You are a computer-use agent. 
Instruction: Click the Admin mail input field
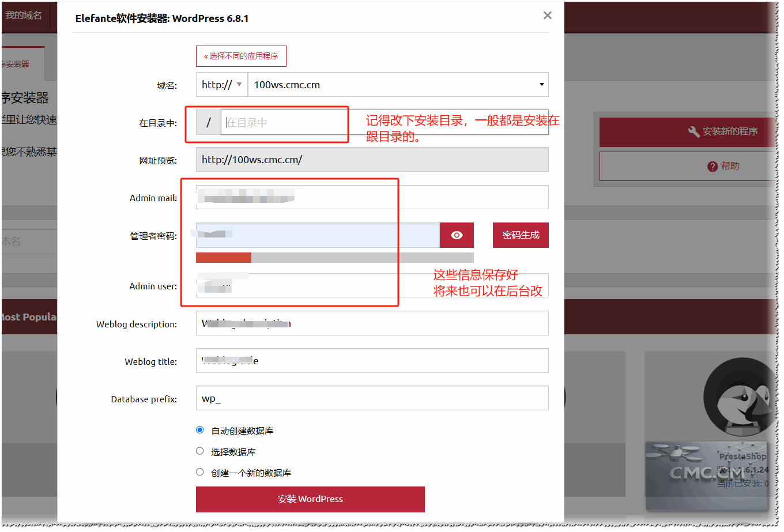tap(372, 197)
